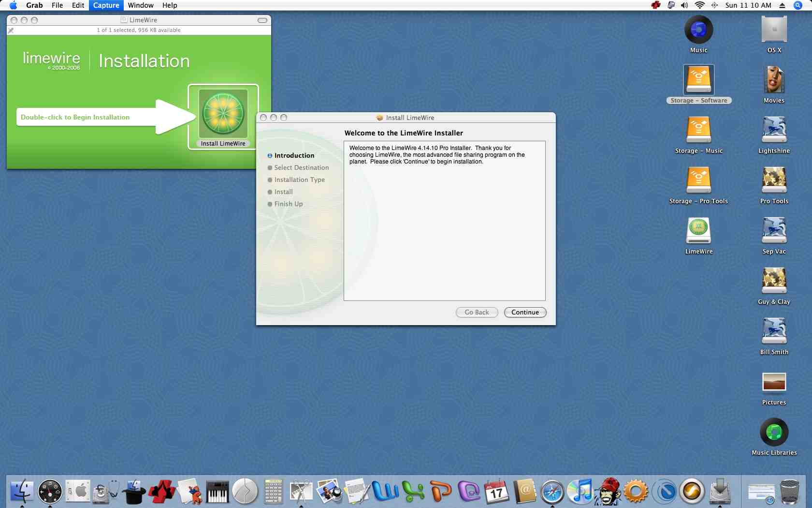Click Continue in the LimeWire installer
This screenshot has width=812, height=508.
coord(525,313)
